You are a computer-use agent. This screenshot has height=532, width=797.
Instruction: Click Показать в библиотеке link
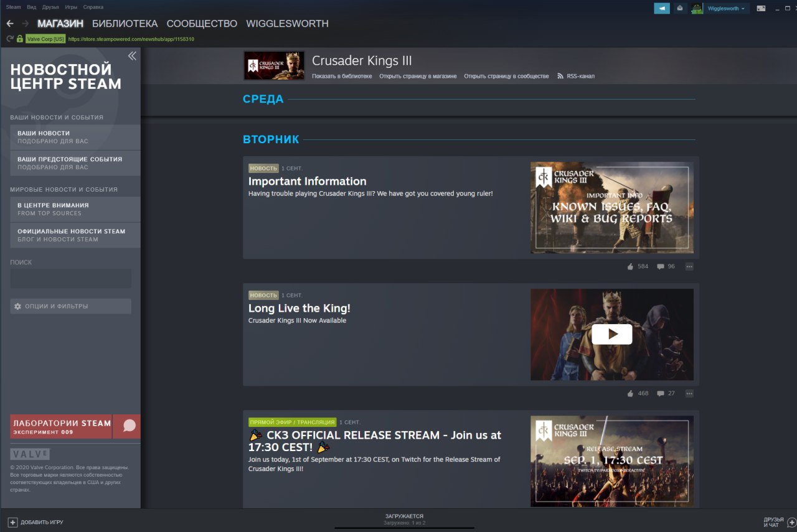pos(342,76)
